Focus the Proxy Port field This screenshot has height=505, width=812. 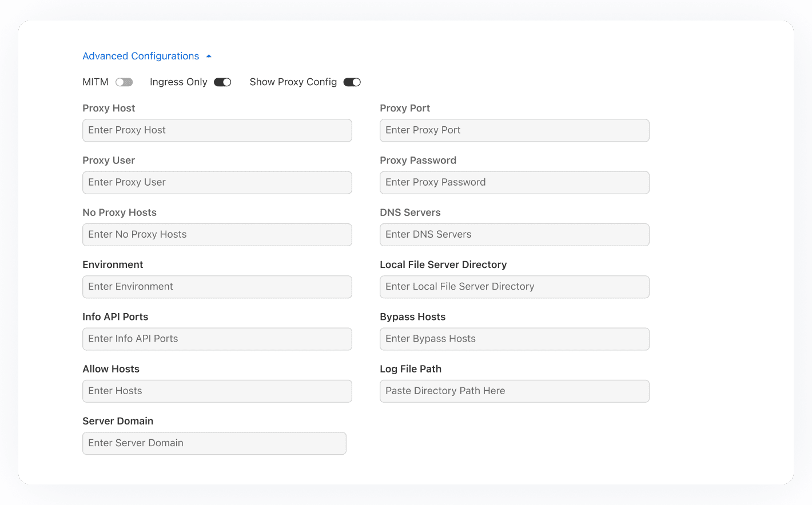(514, 130)
